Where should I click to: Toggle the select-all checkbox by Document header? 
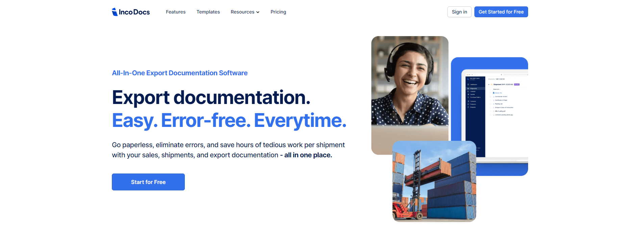[491, 89]
